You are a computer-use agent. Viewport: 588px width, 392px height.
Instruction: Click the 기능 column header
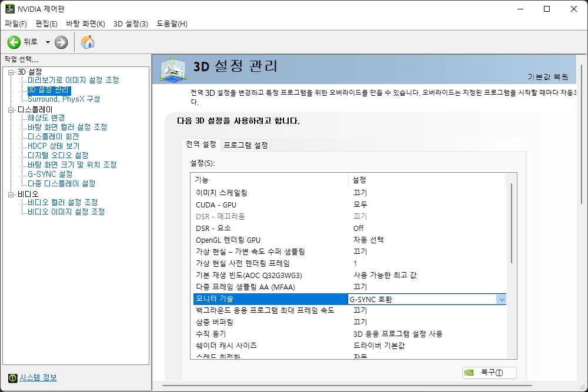pos(270,180)
